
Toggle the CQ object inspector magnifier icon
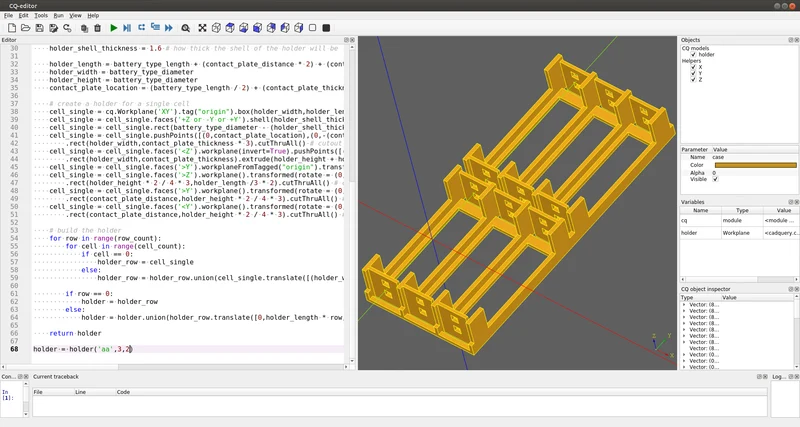tap(186, 28)
